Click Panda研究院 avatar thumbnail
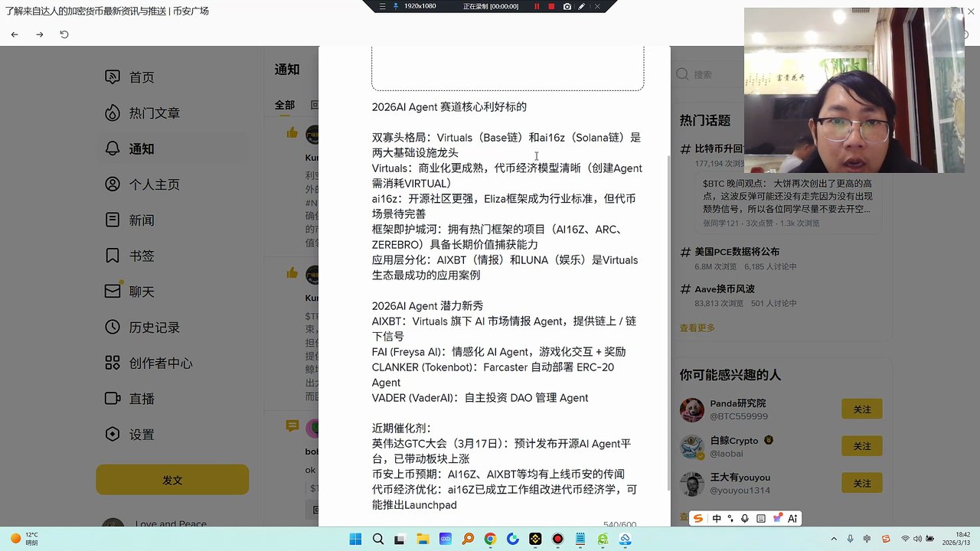 692,409
